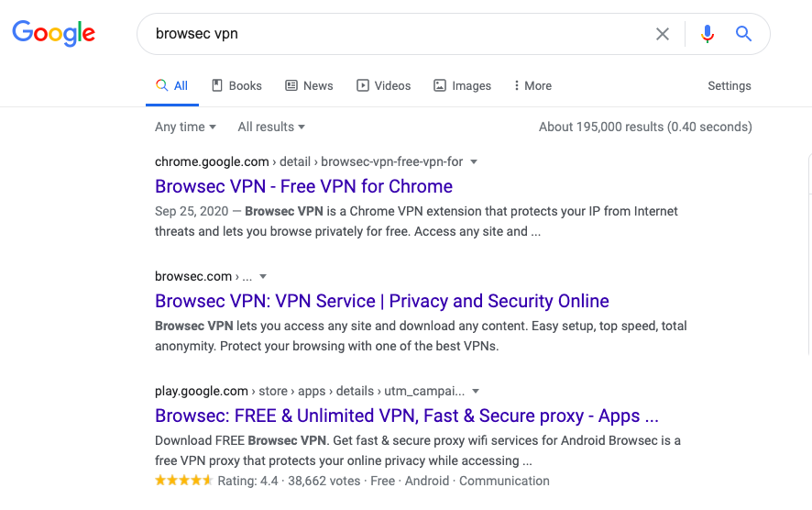Screen dimensions: 812x510
Task: Clear the search box with the X icon
Action: click(663, 34)
